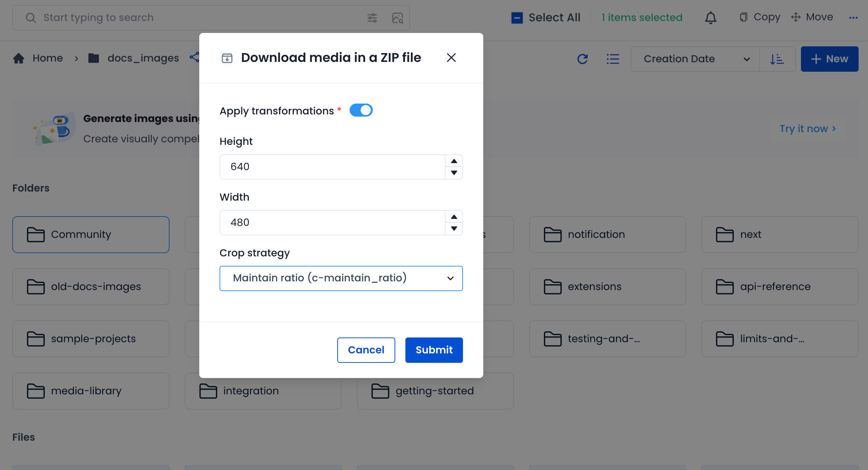
Task: Open the integration folder
Action: [x=263, y=391]
